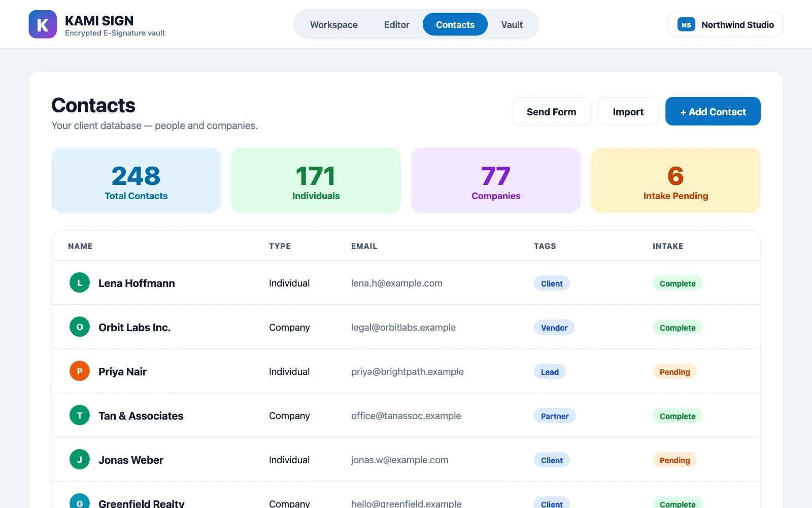Image resolution: width=812 pixels, height=508 pixels.
Task: Click the Kami Sign K logo icon
Action: point(43,24)
